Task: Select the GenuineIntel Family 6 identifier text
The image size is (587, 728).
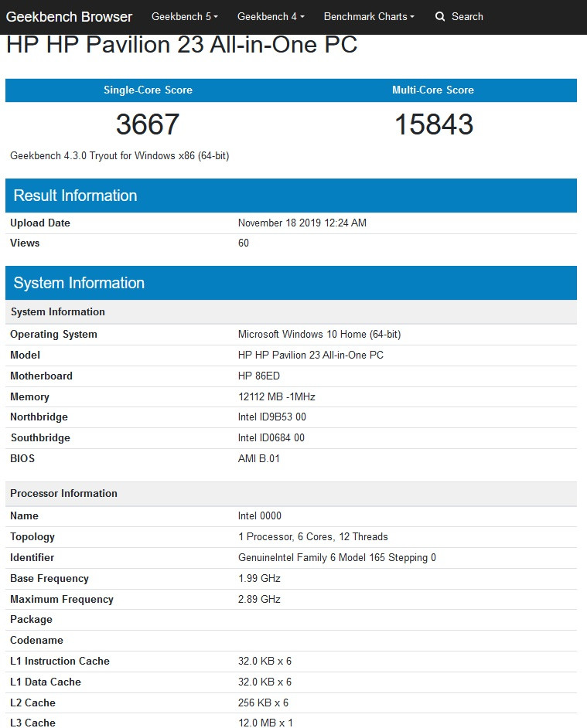Action: [x=336, y=558]
